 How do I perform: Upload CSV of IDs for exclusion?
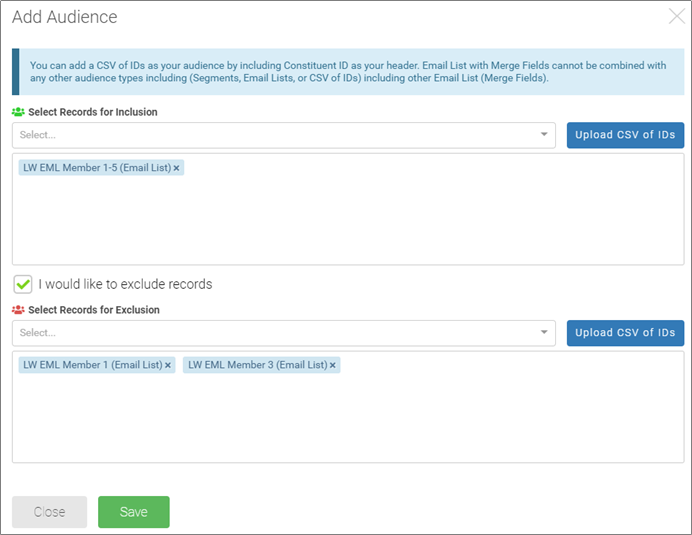tap(625, 333)
